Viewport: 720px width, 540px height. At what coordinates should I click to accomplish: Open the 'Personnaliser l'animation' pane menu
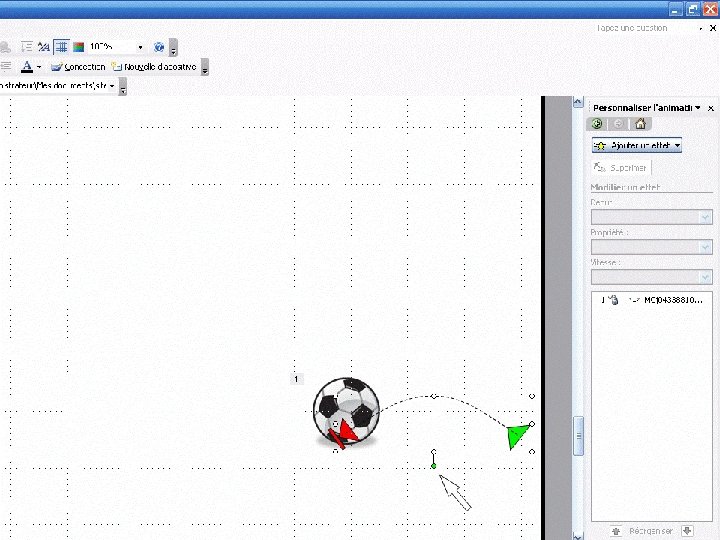click(698, 108)
